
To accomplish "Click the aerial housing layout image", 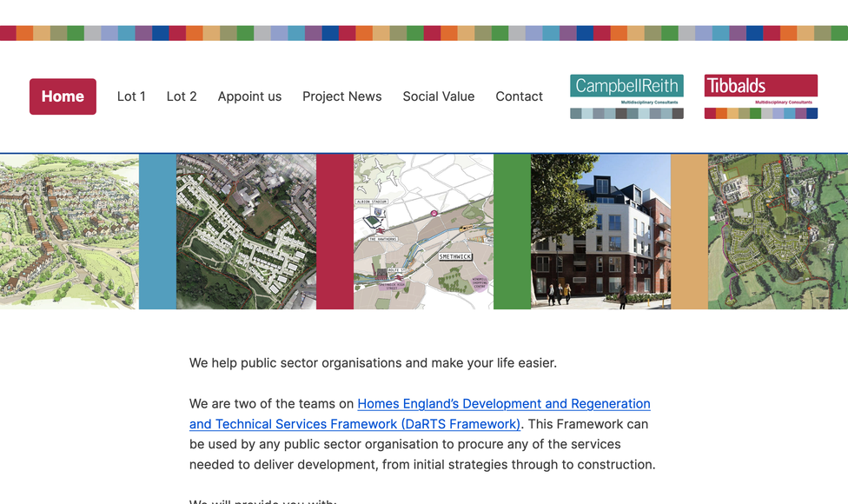I will 246,232.
